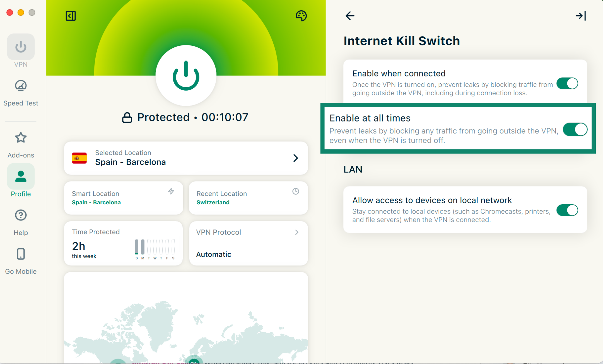The height and width of the screenshot is (364, 603).
Task: Open the VPN Protocol chevron
Action: coord(297,232)
